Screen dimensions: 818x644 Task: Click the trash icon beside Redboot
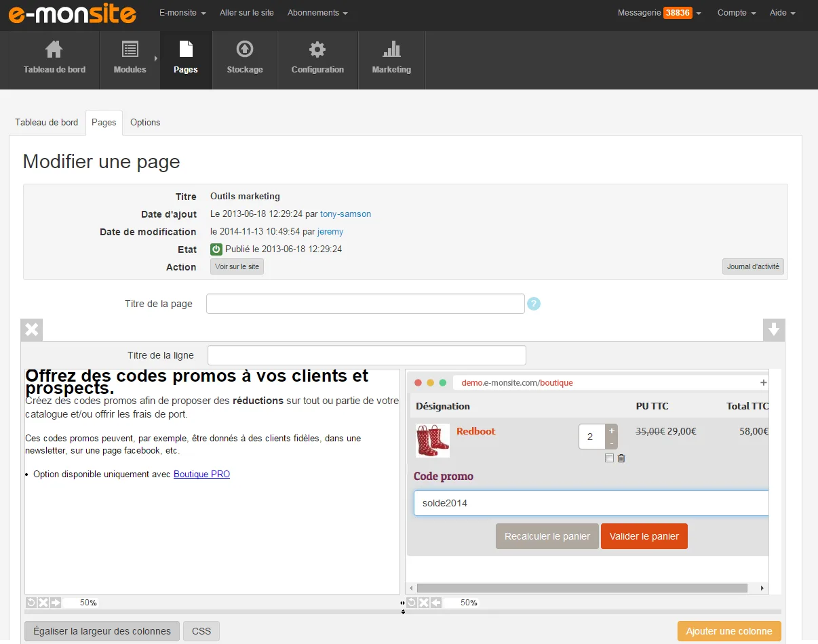click(x=621, y=458)
